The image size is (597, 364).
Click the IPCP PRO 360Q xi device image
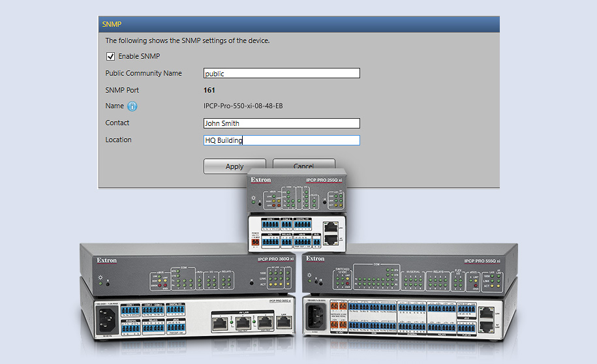(x=187, y=292)
